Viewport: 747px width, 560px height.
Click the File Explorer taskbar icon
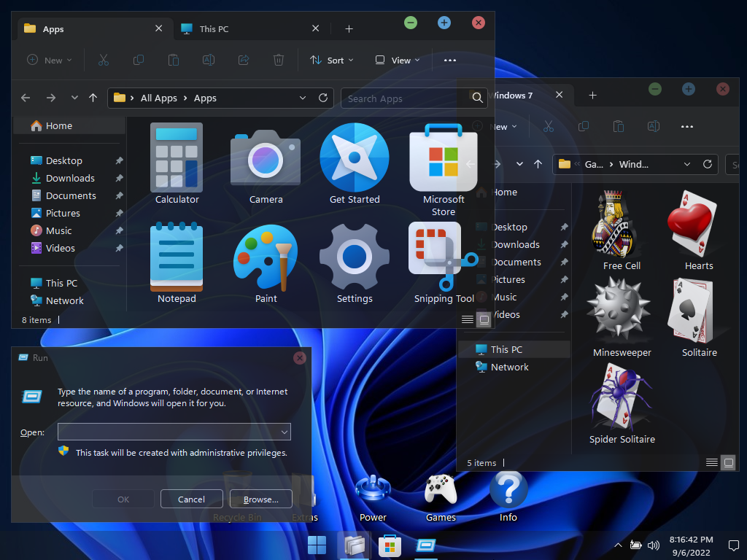point(354,545)
